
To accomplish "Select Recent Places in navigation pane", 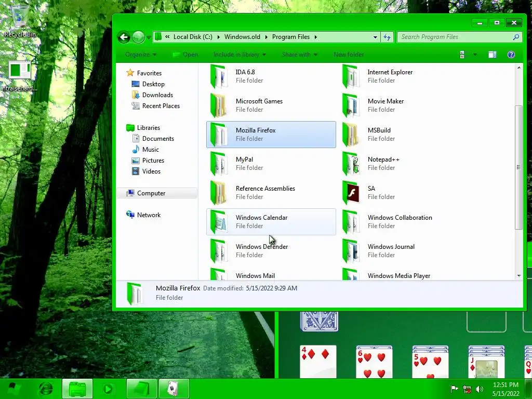I will coord(161,106).
